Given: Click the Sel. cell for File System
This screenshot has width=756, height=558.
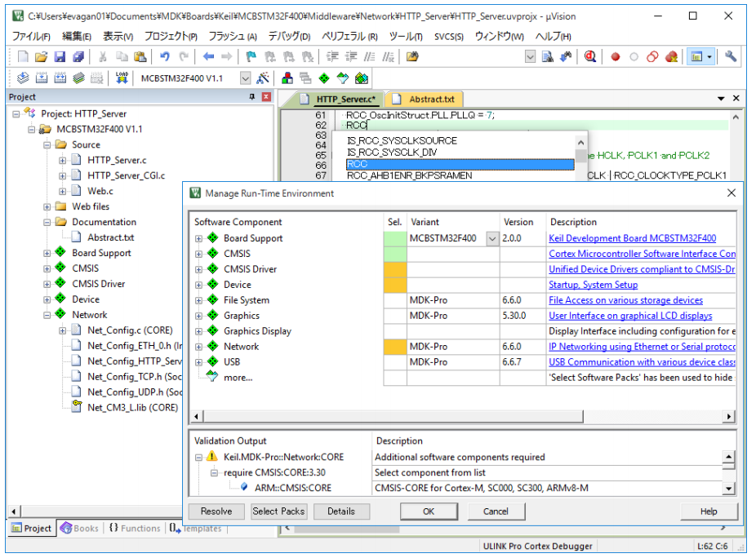Looking at the screenshot, I should point(394,300).
